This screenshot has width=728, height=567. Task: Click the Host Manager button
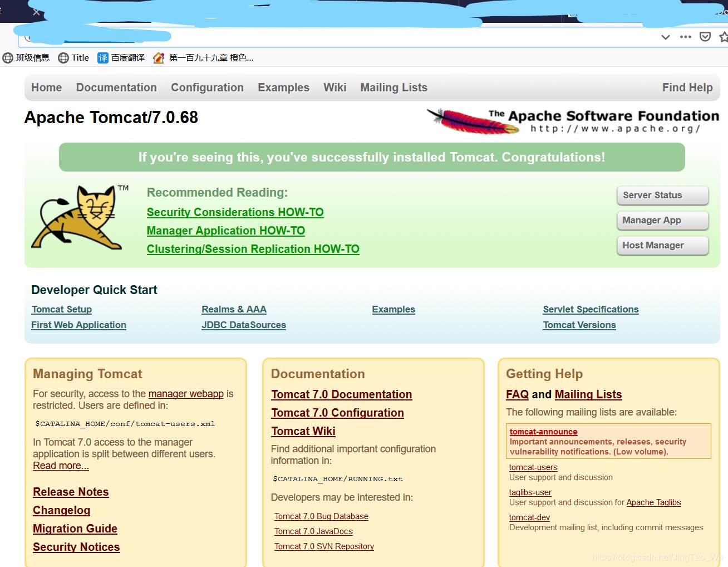662,246
